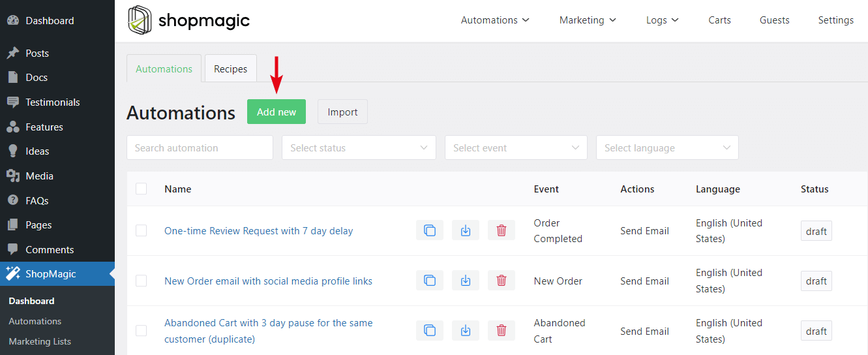Delete the New Order email automation

coord(501,281)
